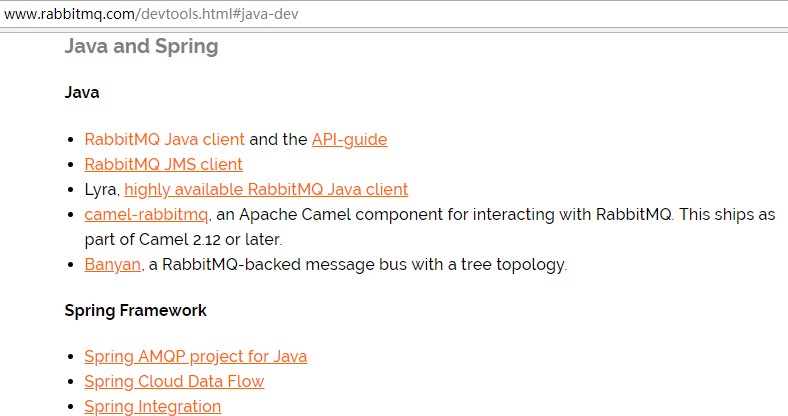Screen dimensions: 788x416
Task: Click the bullet next to Banyan
Action: [x=70, y=266]
